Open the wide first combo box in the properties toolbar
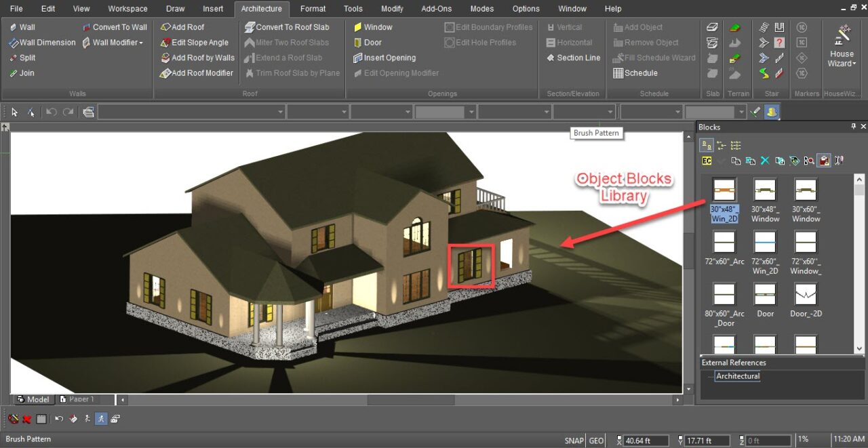 coord(191,112)
